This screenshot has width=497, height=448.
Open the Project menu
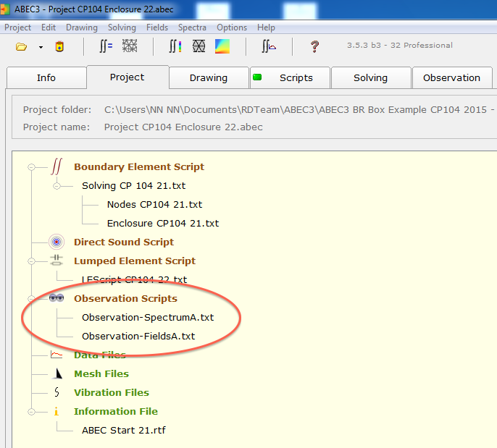pos(17,28)
